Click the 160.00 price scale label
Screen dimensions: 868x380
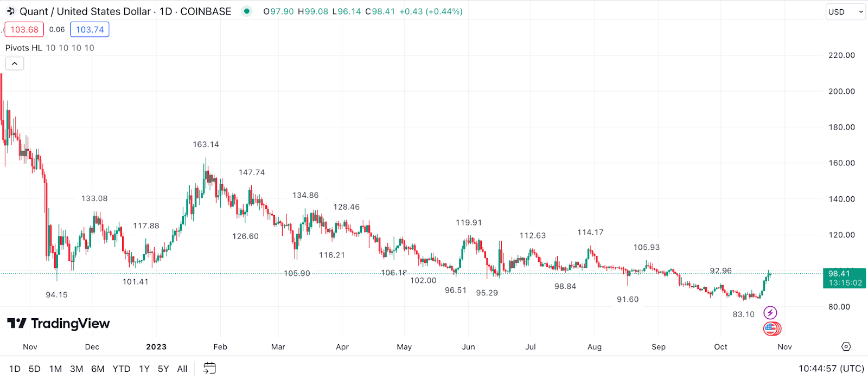click(841, 163)
